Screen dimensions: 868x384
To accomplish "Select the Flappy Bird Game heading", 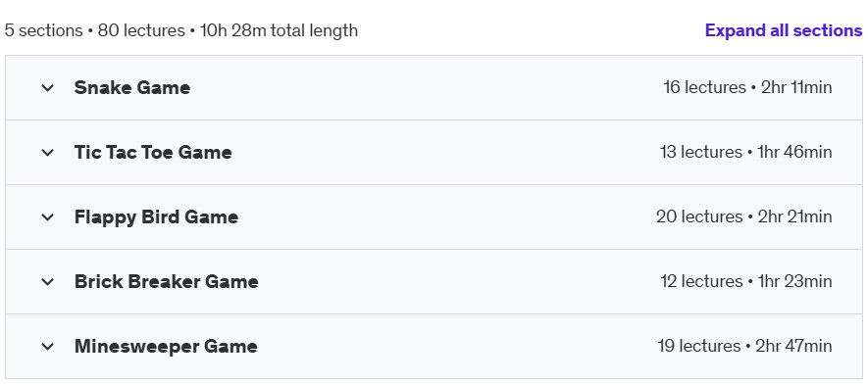I will tap(156, 217).
